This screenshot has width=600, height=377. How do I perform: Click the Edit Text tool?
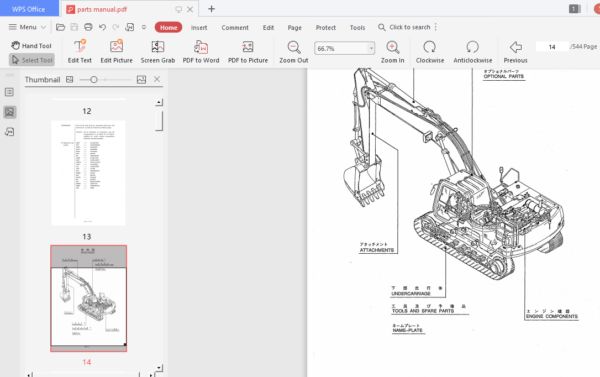[x=80, y=51]
